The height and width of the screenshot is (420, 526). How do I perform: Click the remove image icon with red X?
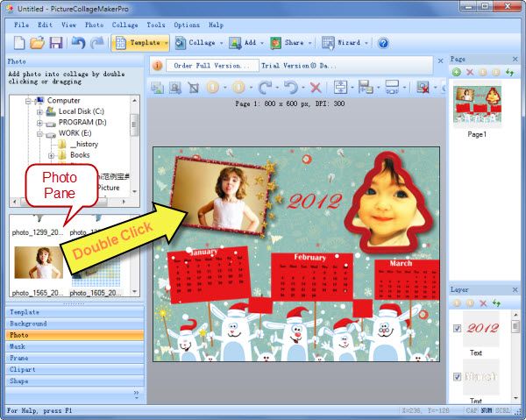[423, 88]
